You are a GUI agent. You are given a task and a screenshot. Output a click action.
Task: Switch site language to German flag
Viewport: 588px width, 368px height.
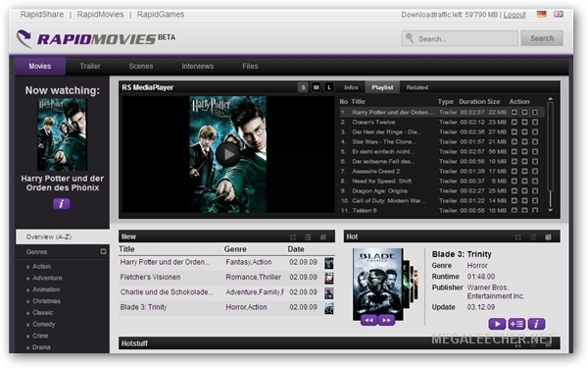542,15
